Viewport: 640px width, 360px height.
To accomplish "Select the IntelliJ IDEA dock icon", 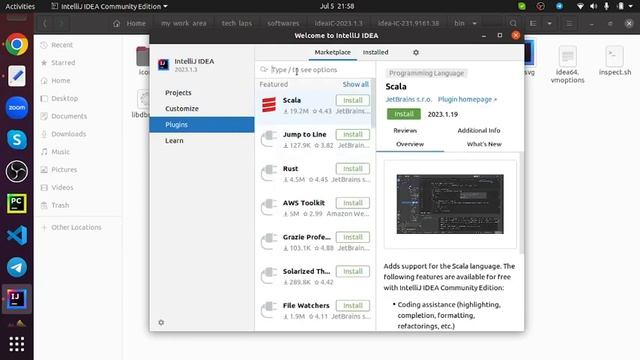I will (17, 299).
